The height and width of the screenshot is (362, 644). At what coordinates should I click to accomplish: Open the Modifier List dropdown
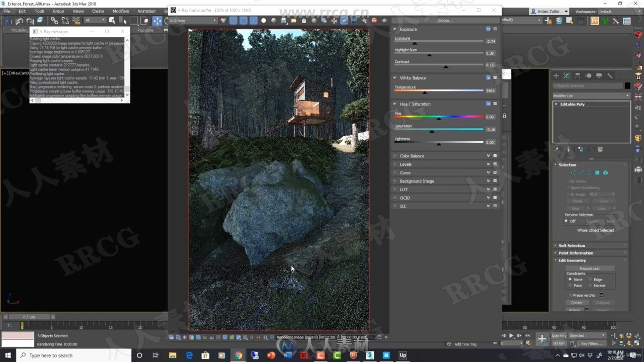tap(591, 96)
